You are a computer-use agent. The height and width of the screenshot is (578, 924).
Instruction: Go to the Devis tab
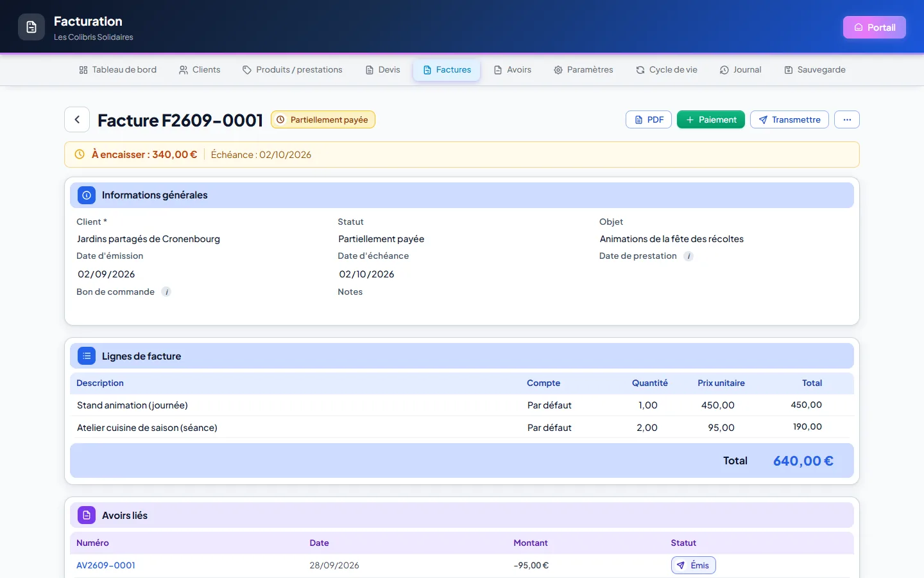coord(382,70)
